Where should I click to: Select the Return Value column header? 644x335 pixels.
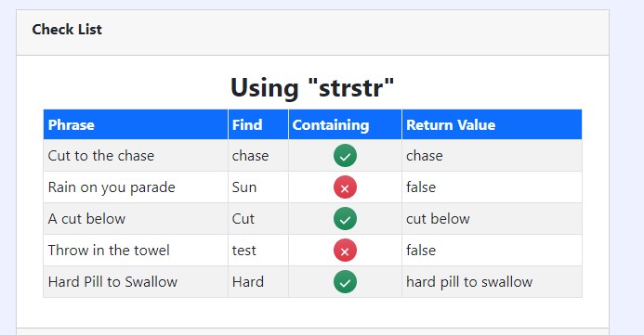(x=492, y=124)
